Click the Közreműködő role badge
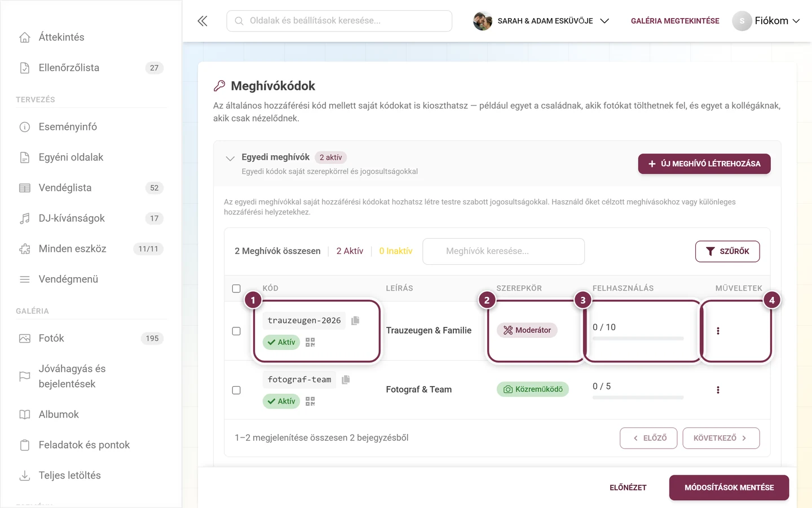 click(533, 389)
